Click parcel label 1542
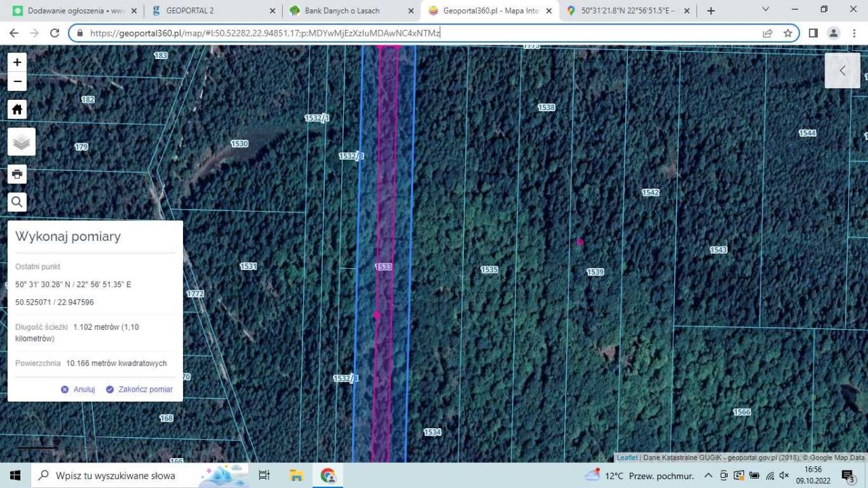This screenshot has height=488, width=868. coord(650,193)
